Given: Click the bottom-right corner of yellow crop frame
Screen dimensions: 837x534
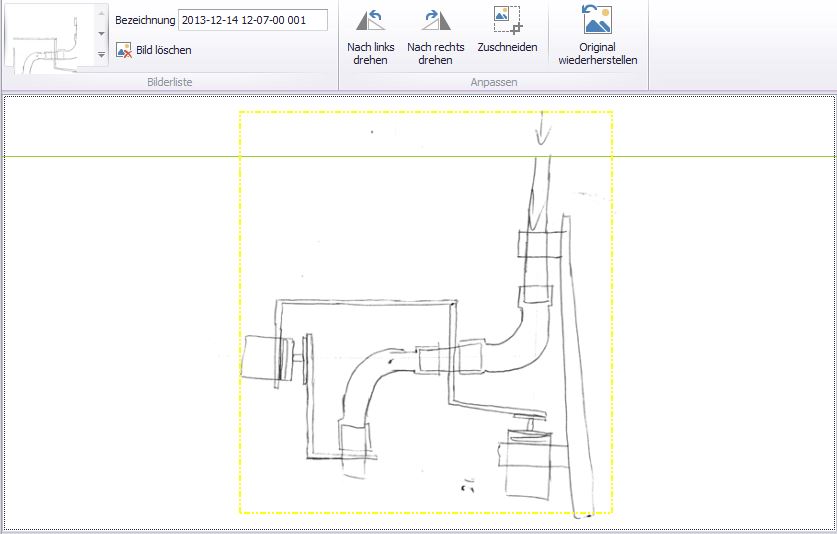Looking at the screenshot, I should pyautogui.click(x=612, y=513).
